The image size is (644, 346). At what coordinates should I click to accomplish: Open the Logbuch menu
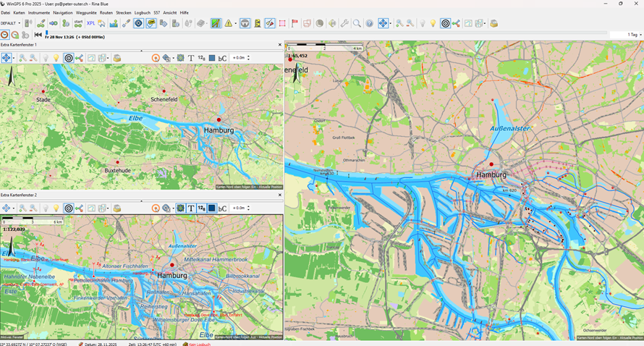(x=143, y=13)
